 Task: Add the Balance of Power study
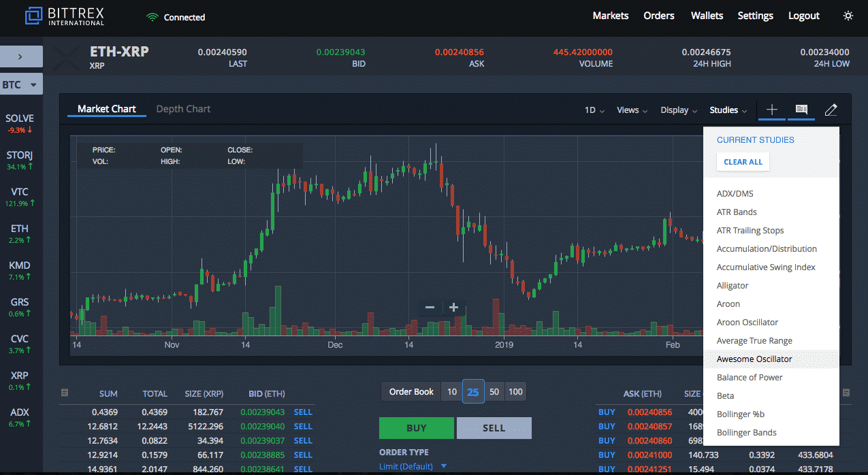pos(771,378)
